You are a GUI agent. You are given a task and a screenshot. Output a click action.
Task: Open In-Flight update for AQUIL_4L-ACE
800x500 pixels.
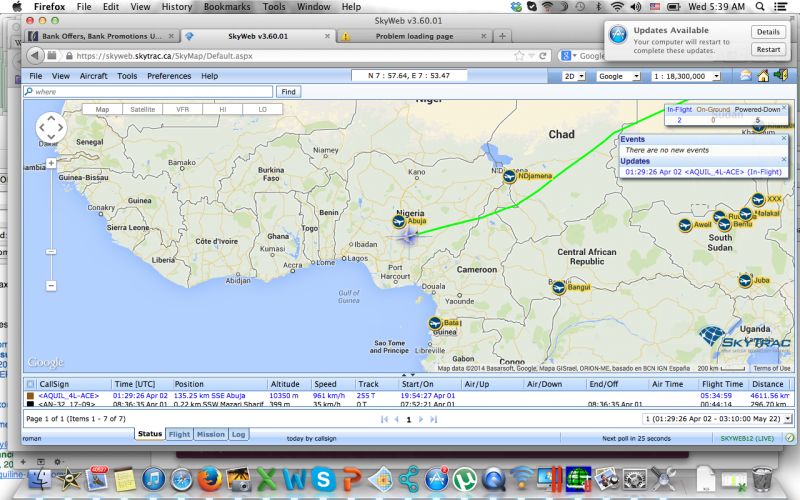(703, 172)
